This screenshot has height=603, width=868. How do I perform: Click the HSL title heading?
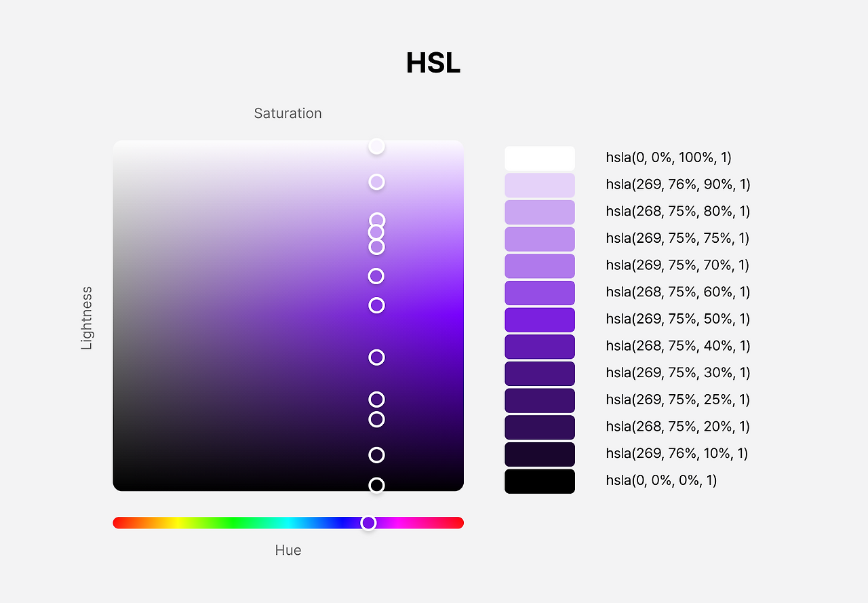[x=433, y=63]
